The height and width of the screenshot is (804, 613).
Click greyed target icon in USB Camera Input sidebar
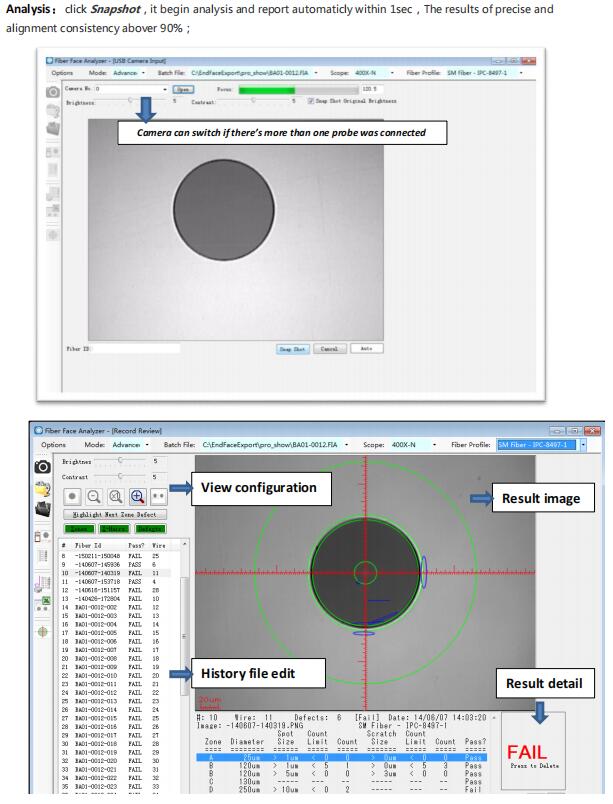(x=53, y=235)
